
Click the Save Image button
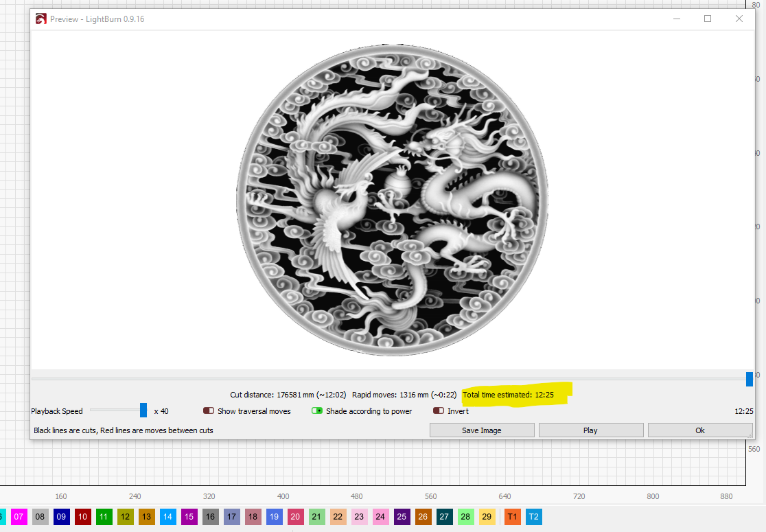pos(482,430)
